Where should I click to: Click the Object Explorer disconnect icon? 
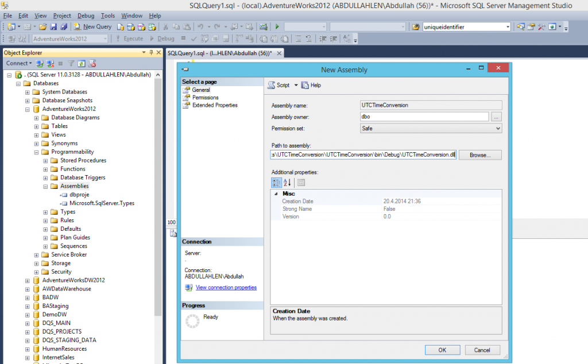click(51, 63)
